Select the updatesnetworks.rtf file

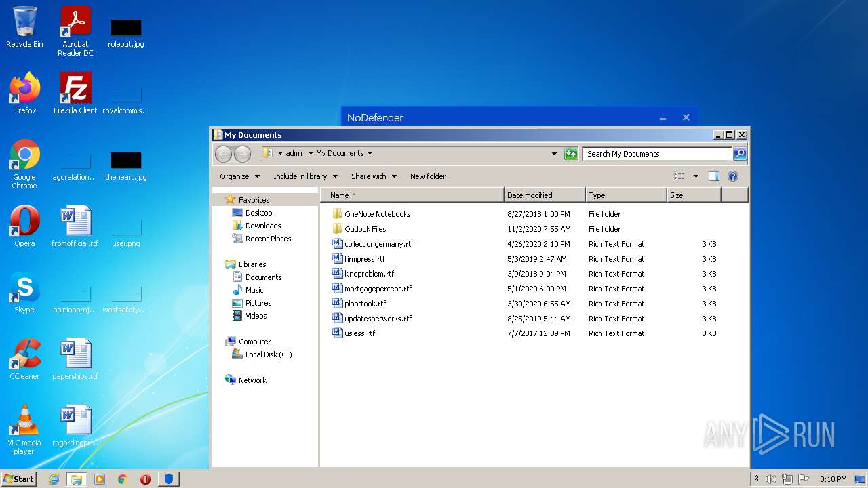pyautogui.click(x=378, y=319)
